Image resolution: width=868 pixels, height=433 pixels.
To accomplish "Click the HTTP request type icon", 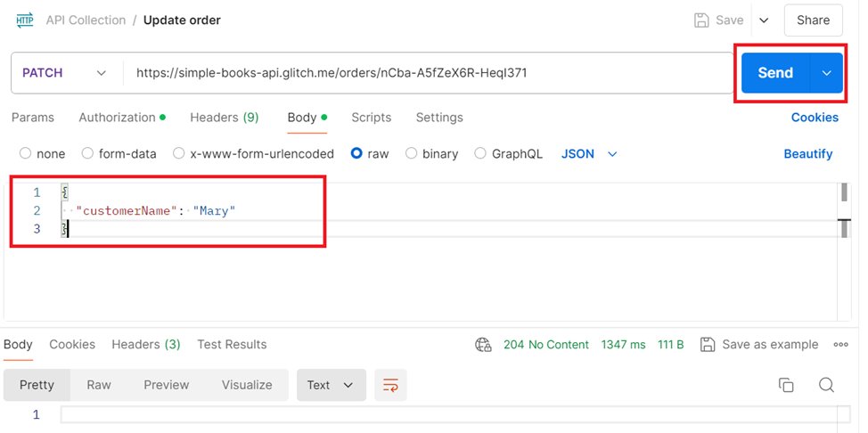I will tap(25, 20).
